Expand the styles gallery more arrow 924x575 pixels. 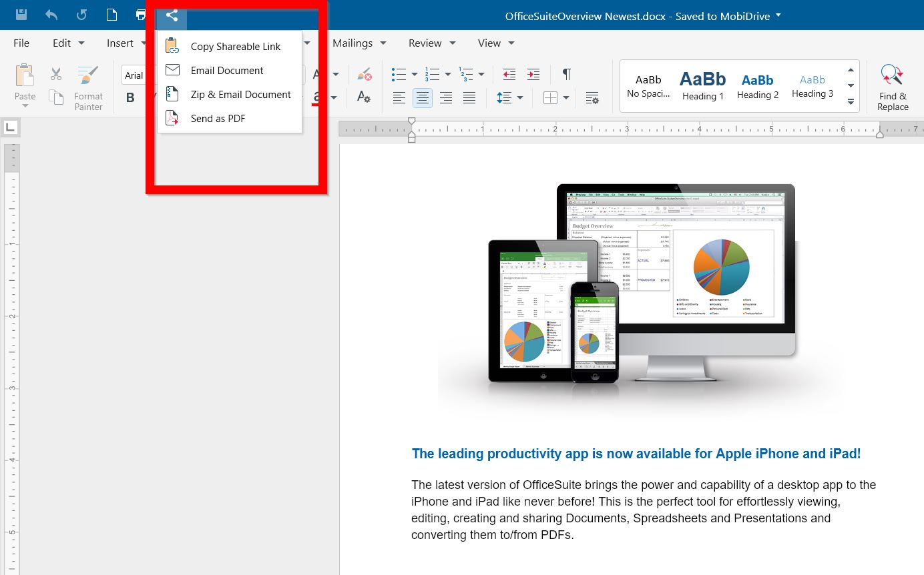tap(851, 101)
